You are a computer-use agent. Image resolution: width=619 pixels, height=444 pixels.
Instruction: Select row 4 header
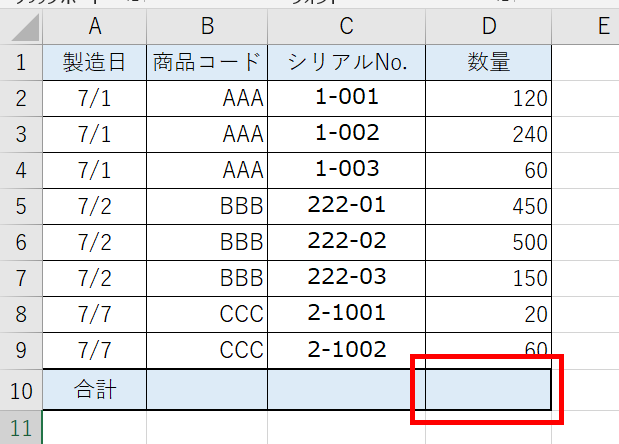click(x=21, y=170)
